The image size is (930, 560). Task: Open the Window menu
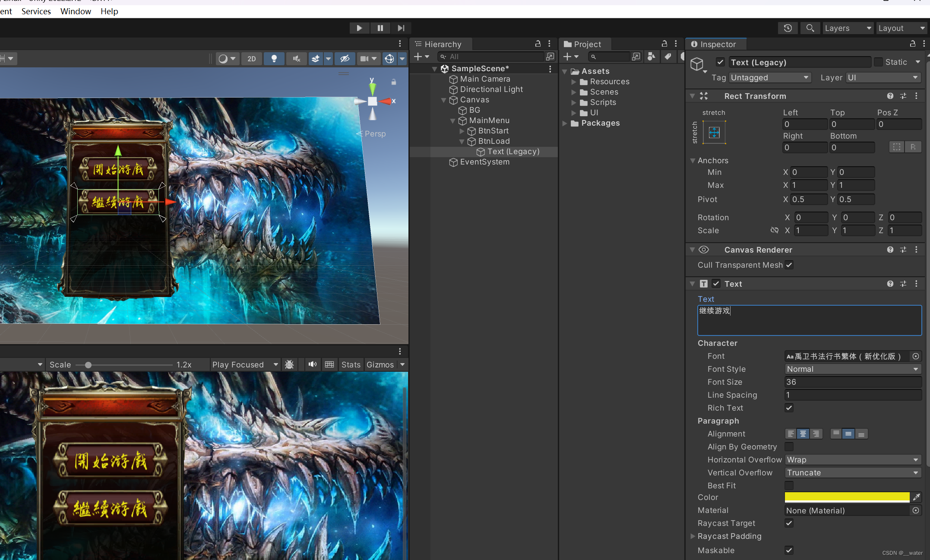76,11
